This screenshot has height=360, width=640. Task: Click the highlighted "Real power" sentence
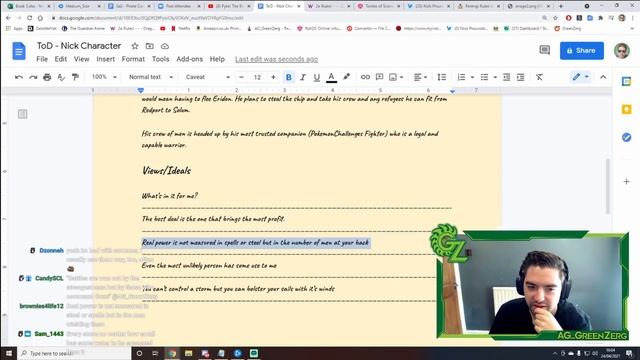(x=256, y=242)
